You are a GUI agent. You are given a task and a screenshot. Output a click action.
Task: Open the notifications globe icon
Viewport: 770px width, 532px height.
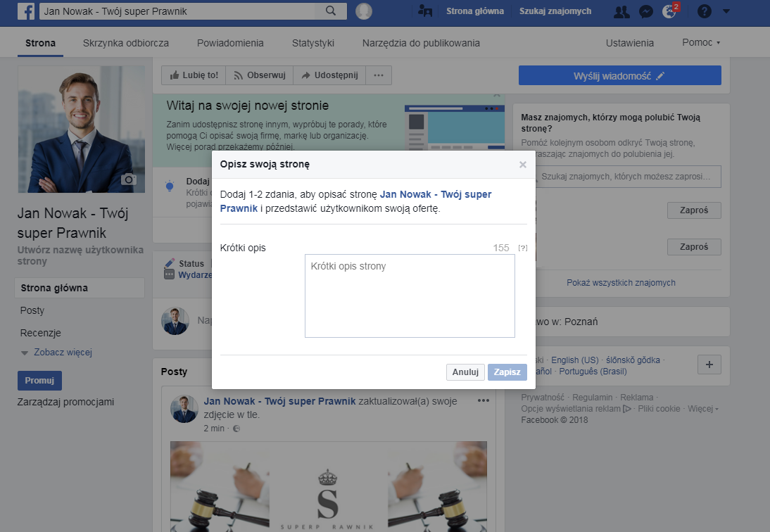[669, 11]
